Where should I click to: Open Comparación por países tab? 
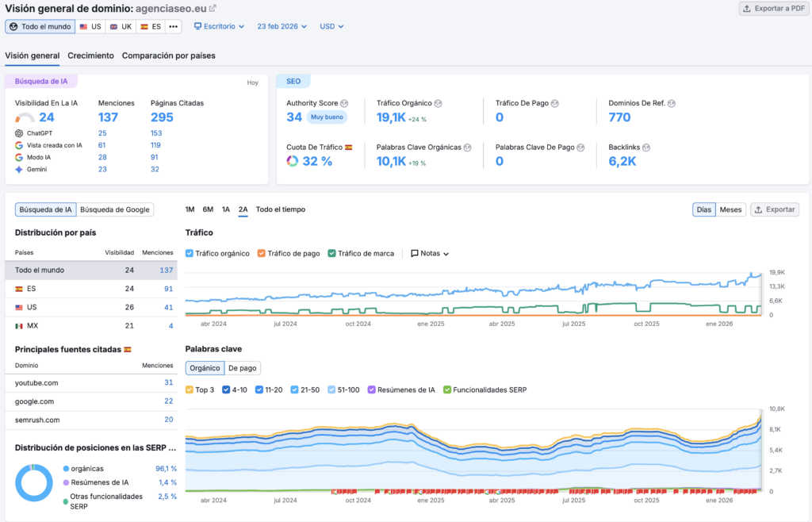click(168, 56)
